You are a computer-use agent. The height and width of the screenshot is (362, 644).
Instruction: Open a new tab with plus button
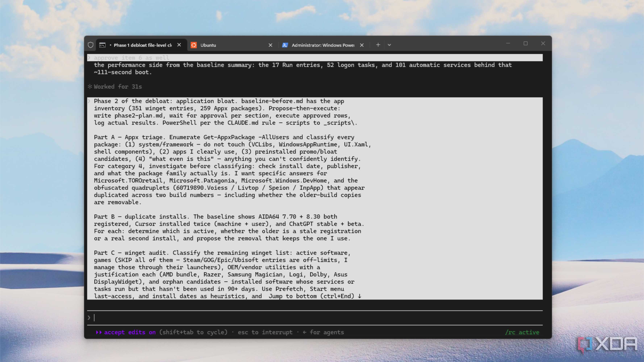[x=378, y=45]
